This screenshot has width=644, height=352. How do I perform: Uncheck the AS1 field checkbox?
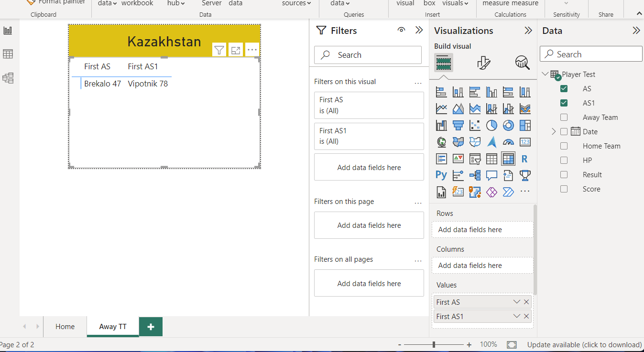(x=564, y=103)
